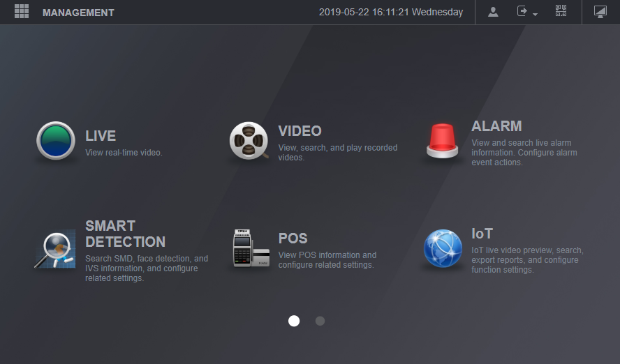Click the MANAGEMENT header label
The height and width of the screenshot is (364, 620).
[x=78, y=13]
